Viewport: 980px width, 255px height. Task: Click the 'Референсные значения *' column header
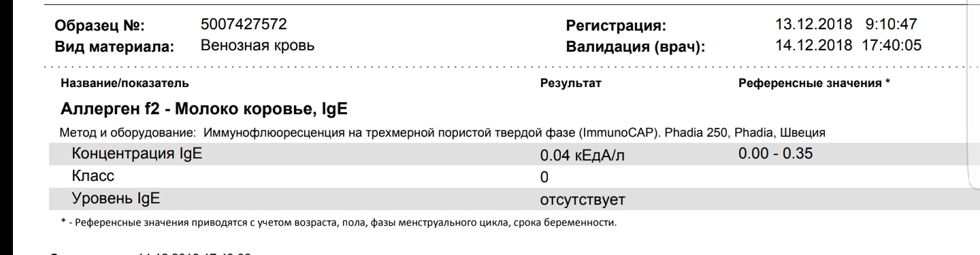click(814, 84)
